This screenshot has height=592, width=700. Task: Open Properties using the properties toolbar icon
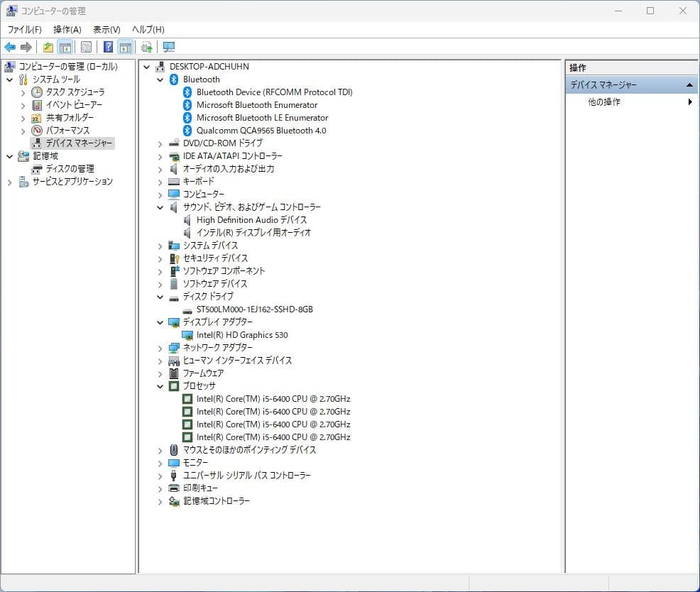(x=85, y=47)
